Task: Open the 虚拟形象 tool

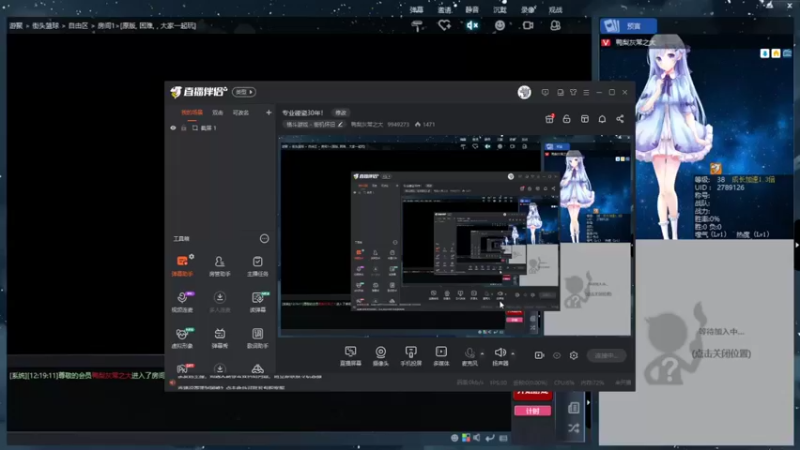Action: click(182, 338)
